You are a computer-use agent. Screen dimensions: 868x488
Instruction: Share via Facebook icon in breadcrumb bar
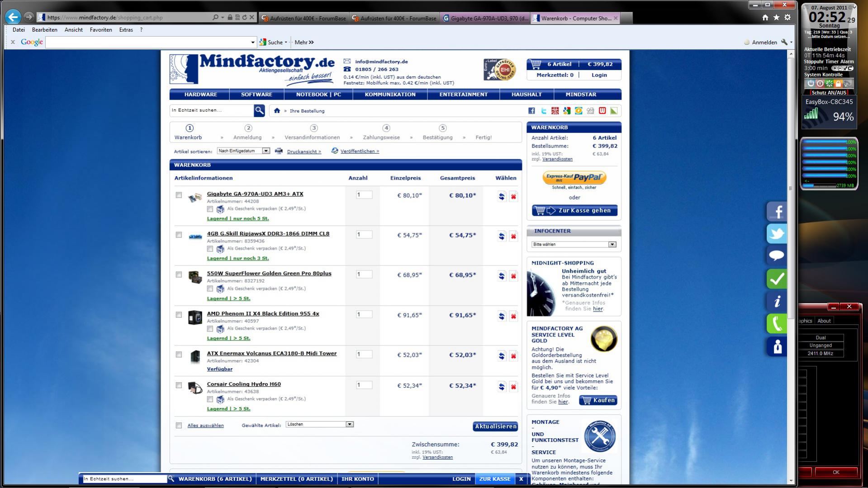(531, 111)
